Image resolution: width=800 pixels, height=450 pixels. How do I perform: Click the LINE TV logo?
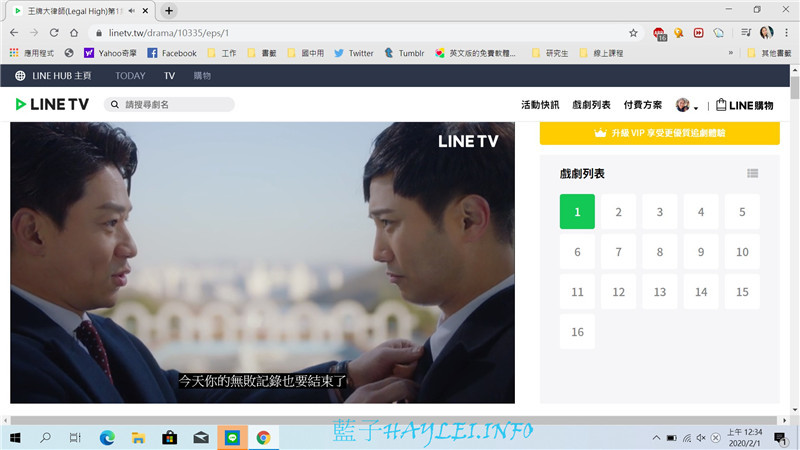(x=52, y=105)
